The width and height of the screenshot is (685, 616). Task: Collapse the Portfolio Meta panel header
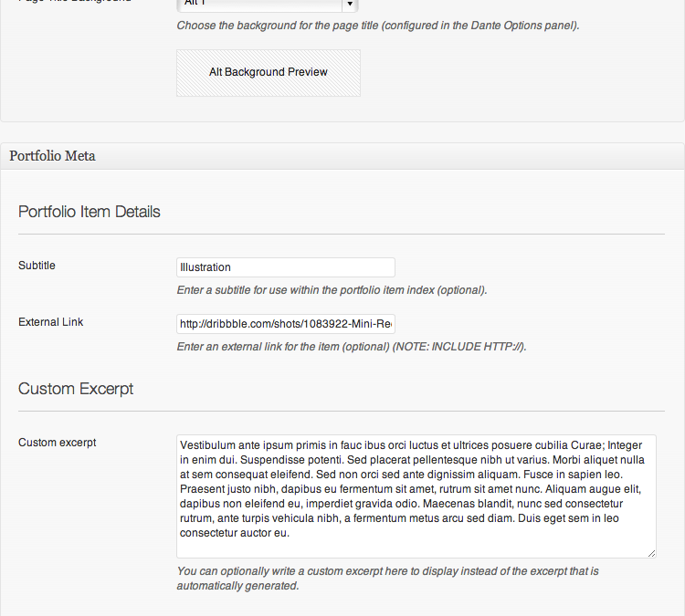(342, 156)
